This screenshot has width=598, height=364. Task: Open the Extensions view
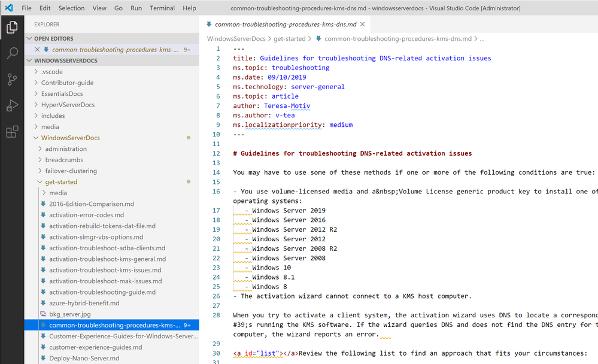click(x=12, y=132)
